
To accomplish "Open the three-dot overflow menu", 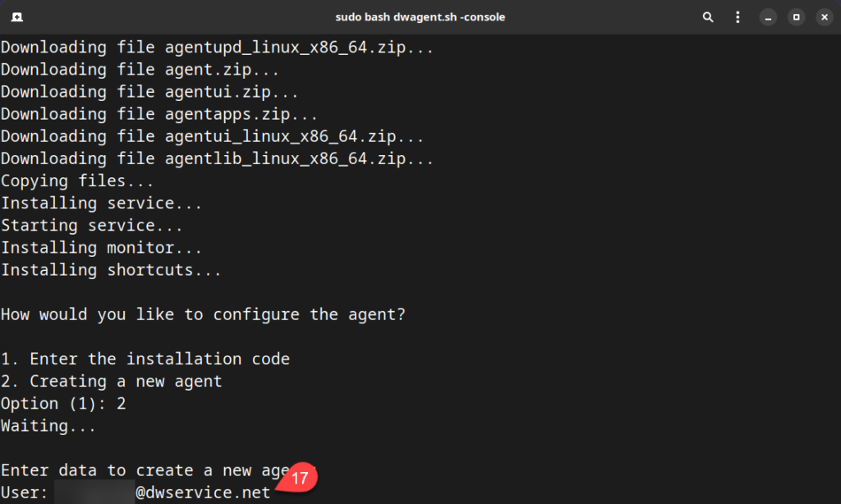I will (x=738, y=16).
